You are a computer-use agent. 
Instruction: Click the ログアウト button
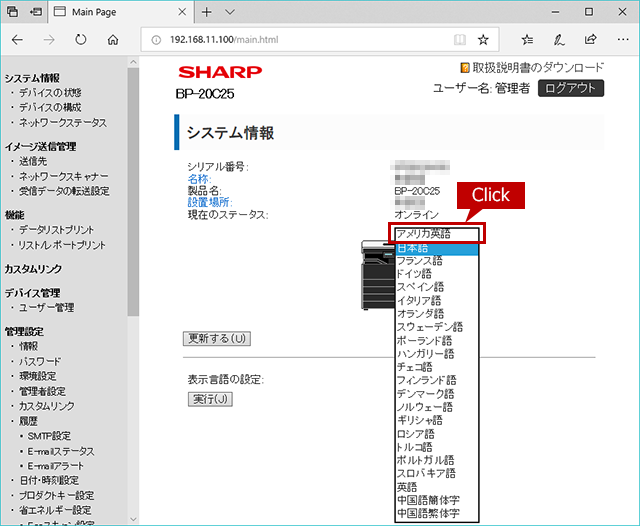571,88
